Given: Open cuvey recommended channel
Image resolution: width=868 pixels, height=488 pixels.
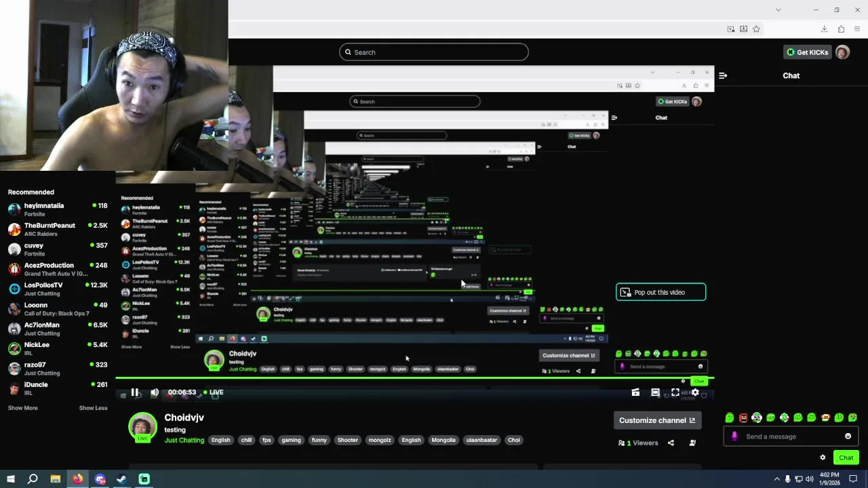Looking at the screenshot, I should [x=58, y=249].
